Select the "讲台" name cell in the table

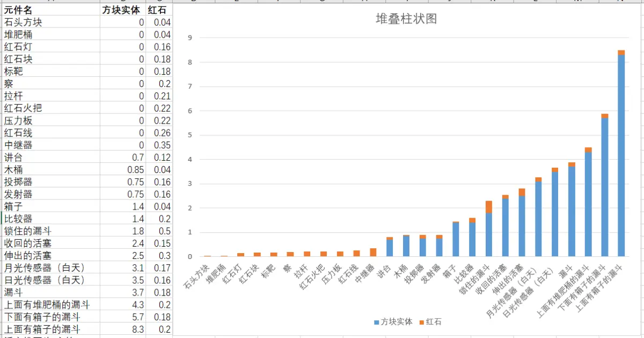51,157
